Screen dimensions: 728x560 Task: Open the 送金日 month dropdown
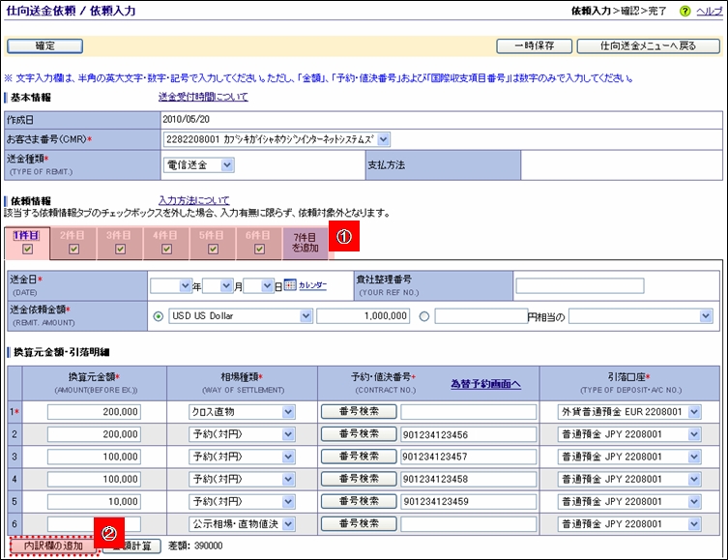click(218, 286)
